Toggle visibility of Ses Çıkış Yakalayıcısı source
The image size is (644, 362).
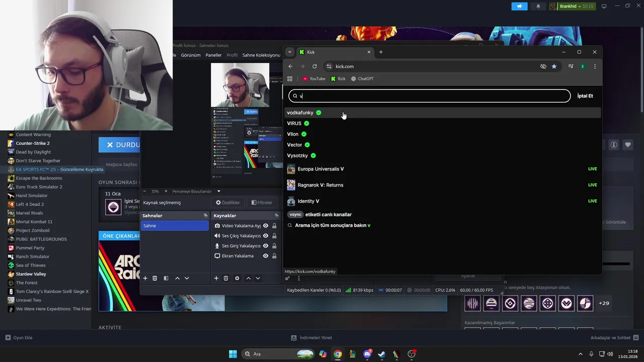266,236
